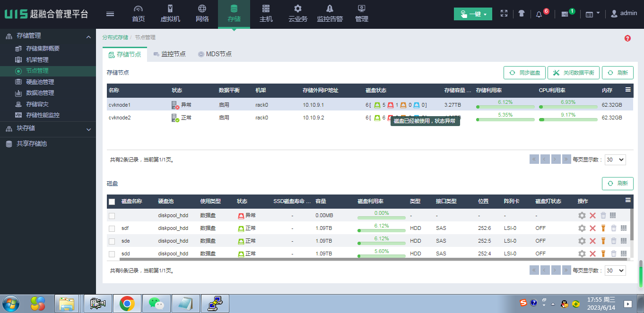Collapse sidebar with hamburger menu icon
This screenshot has width=644, height=313.
click(x=110, y=14)
